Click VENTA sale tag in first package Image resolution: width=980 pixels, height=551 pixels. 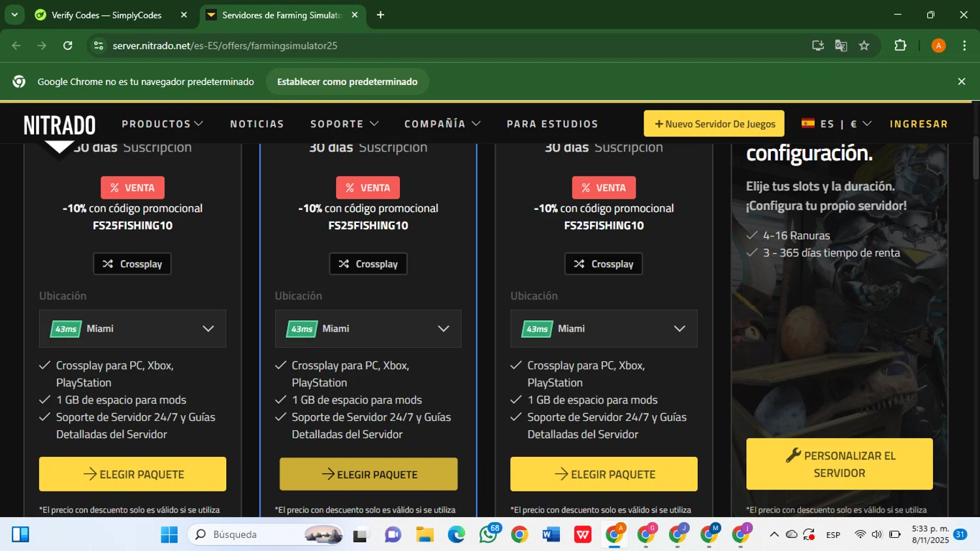click(x=133, y=188)
